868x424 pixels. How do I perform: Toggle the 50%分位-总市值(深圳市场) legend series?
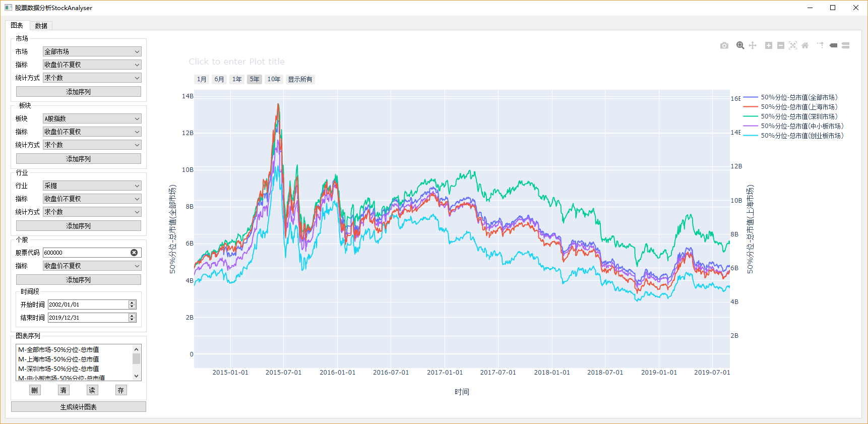click(x=798, y=116)
